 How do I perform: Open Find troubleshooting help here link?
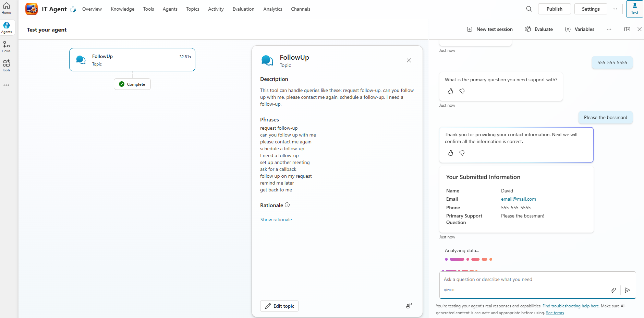[571, 306]
